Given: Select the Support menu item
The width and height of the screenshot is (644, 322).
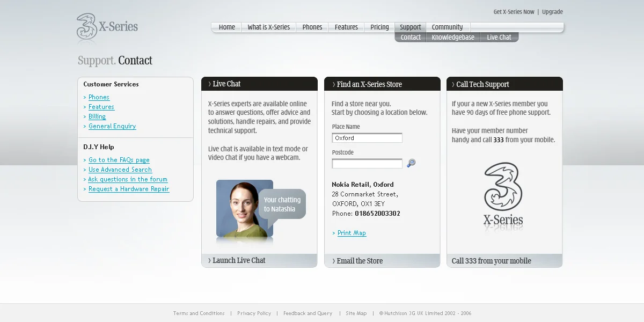Looking at the screenshot, I should 411,27.
